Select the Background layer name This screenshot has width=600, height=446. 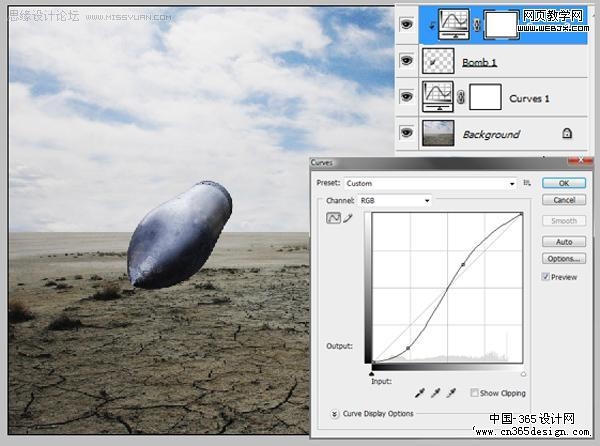pos(491,134)
